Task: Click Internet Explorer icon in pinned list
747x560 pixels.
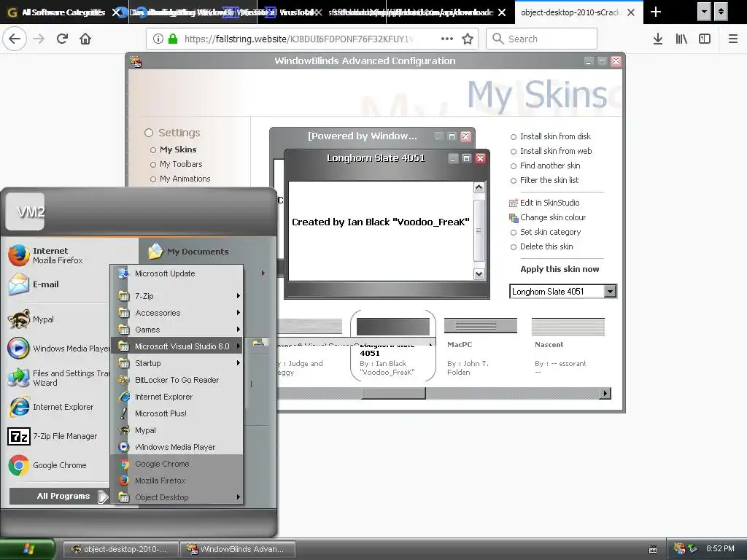Action: 18,407
